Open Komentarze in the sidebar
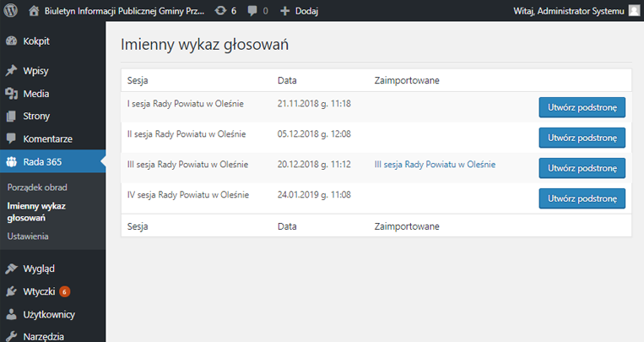This screenshot has height=342, width=644. [x=47, y=138]
